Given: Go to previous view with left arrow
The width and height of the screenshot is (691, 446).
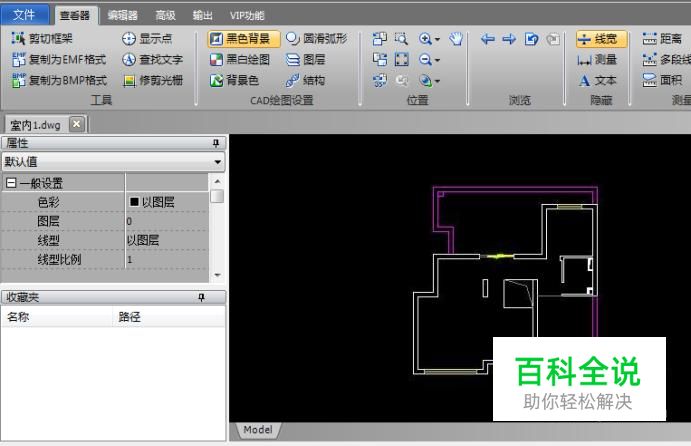Looking at the screenshot, I should [487, 39].
